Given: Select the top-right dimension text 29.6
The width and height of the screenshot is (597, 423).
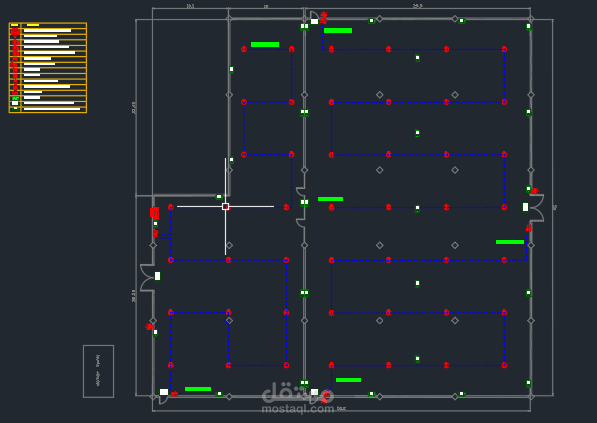Looking at the screenshot, I should 417,6.
